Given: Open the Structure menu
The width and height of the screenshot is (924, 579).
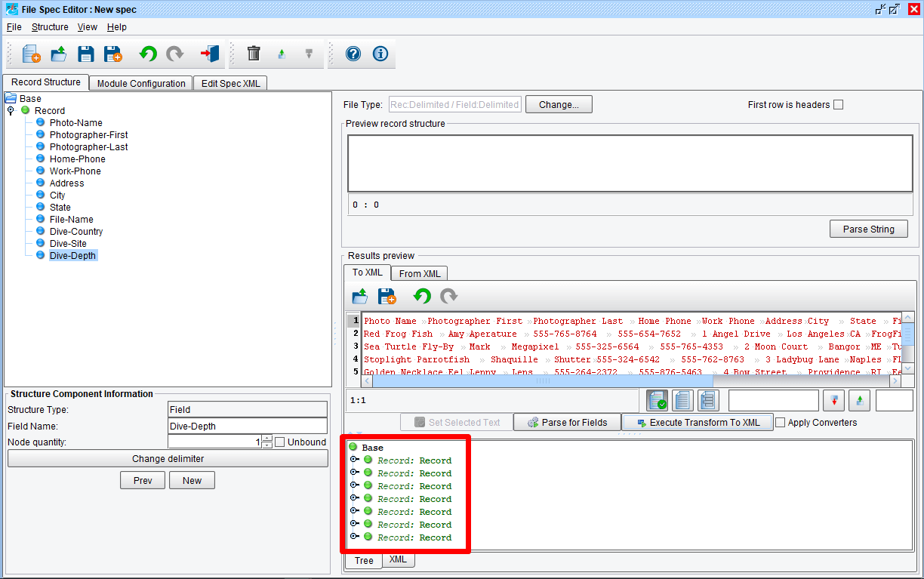Looking at the screenshot, I should coord(50,27).
